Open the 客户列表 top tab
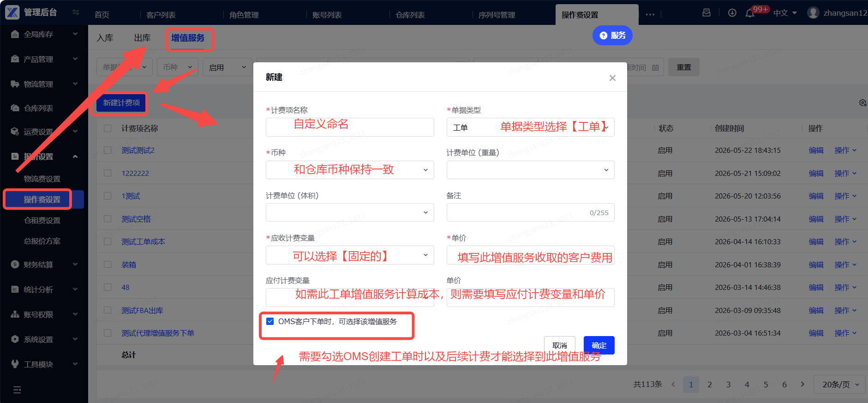This screenshot has width=868, height=403. [x=161, y=15]
